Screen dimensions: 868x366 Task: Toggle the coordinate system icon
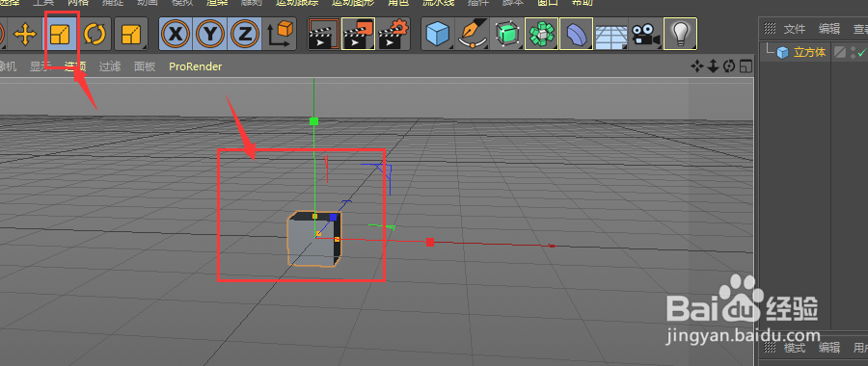(280, 35)
